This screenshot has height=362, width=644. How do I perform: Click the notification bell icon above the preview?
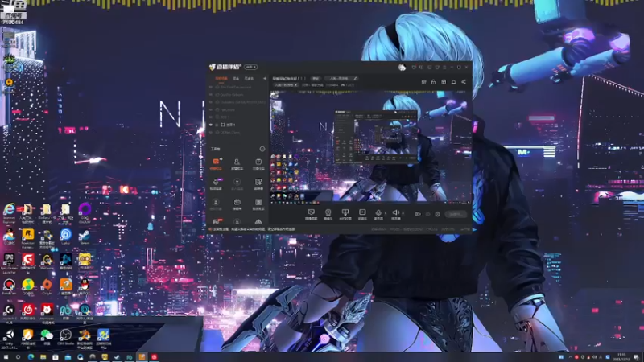pos(453,82)
